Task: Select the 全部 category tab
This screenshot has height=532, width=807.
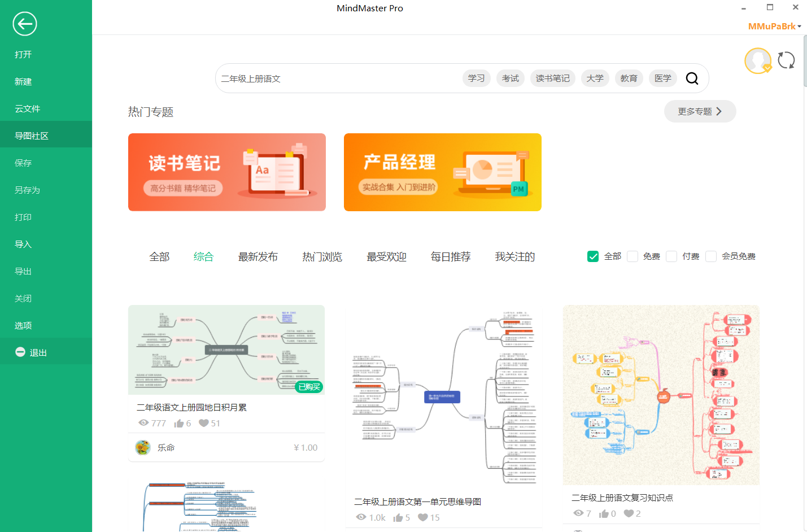Action: coord(159,257)
